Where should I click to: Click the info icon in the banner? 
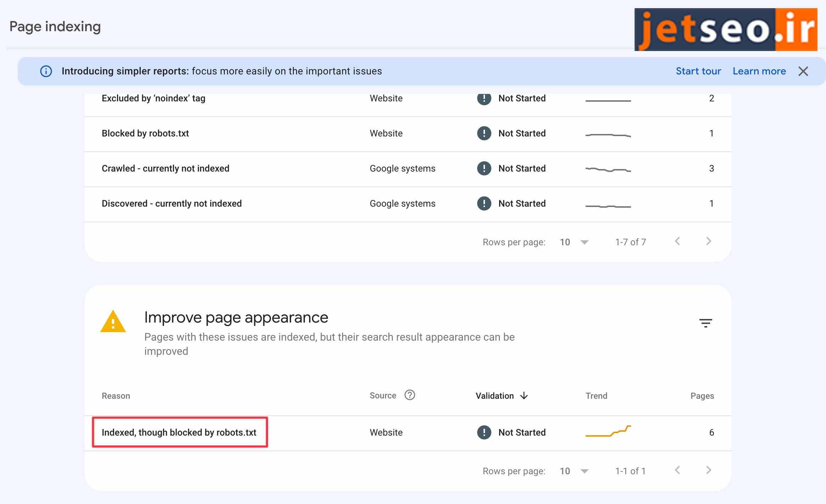46,71
